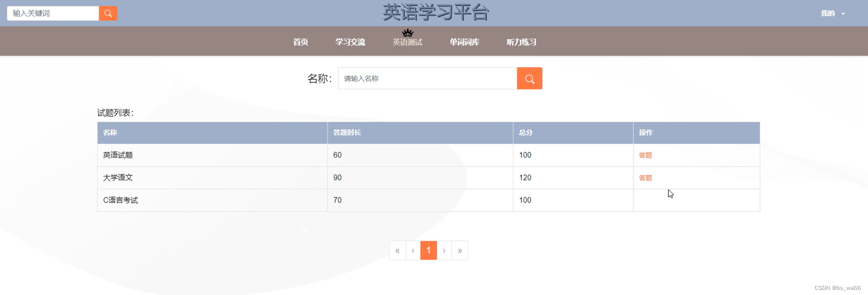The width and height of the screenshot is (868, 295).
Task: Click the 名称: label beside search field
Action: point(320,79)
